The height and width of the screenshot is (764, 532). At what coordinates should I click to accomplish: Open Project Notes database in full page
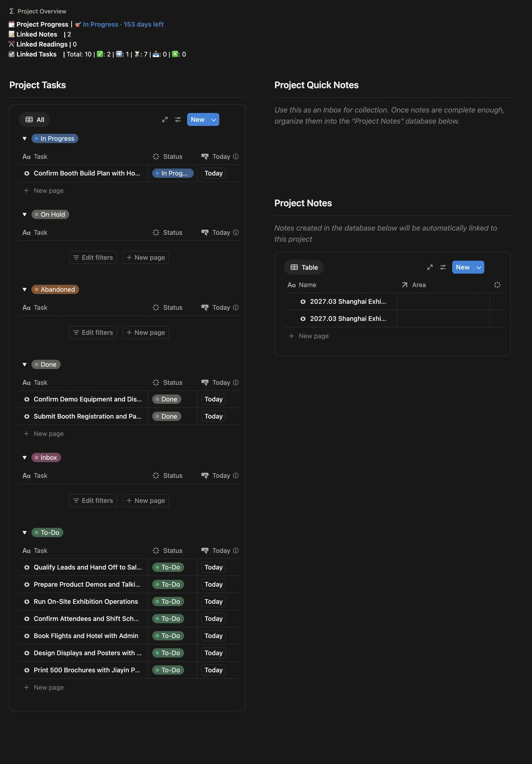click(430, 267)
